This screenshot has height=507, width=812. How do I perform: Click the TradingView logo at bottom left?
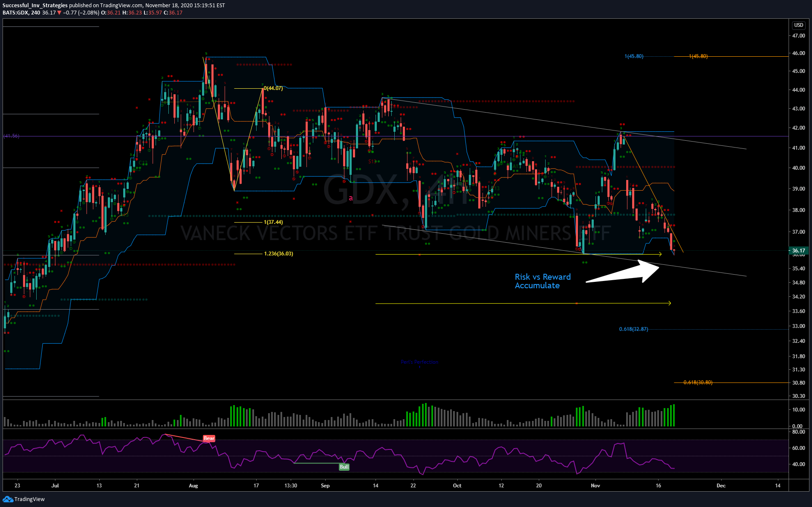[24, 499]
